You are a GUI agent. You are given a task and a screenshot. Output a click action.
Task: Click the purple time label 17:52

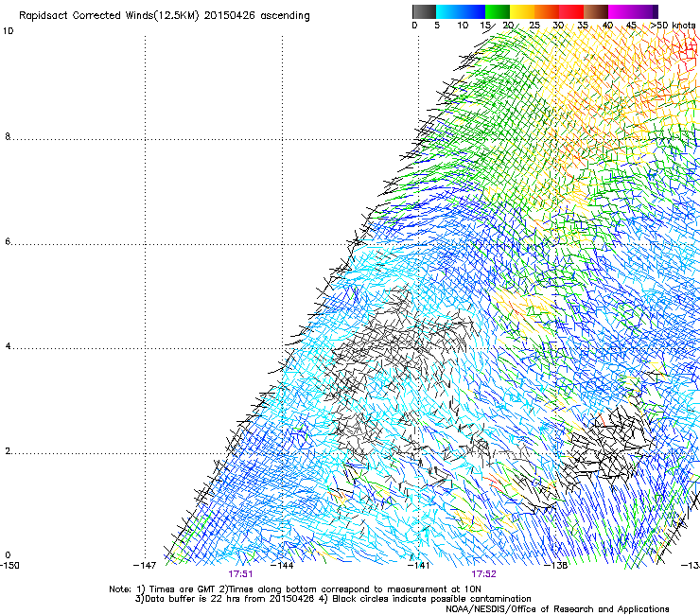(484, 574)
